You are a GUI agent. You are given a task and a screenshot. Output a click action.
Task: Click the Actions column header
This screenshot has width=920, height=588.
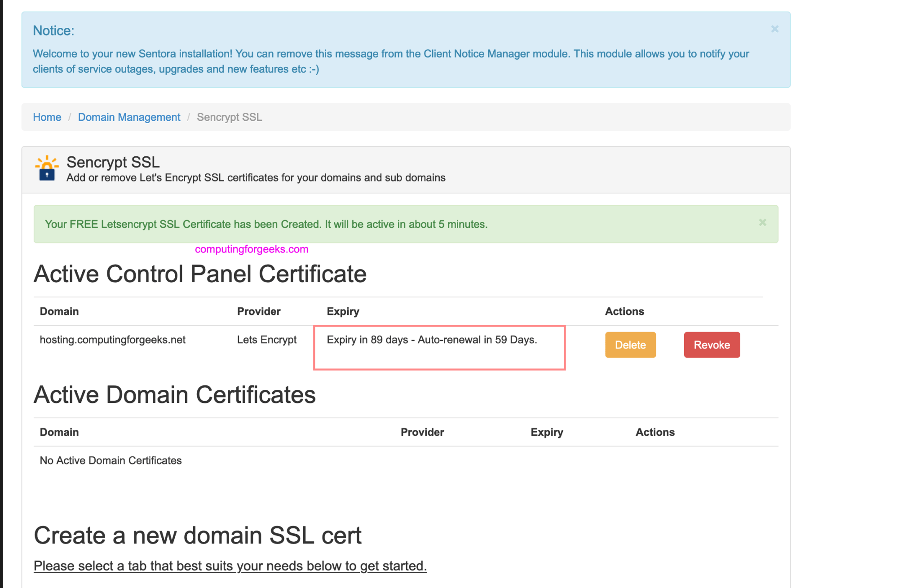(x=624, y=311)
